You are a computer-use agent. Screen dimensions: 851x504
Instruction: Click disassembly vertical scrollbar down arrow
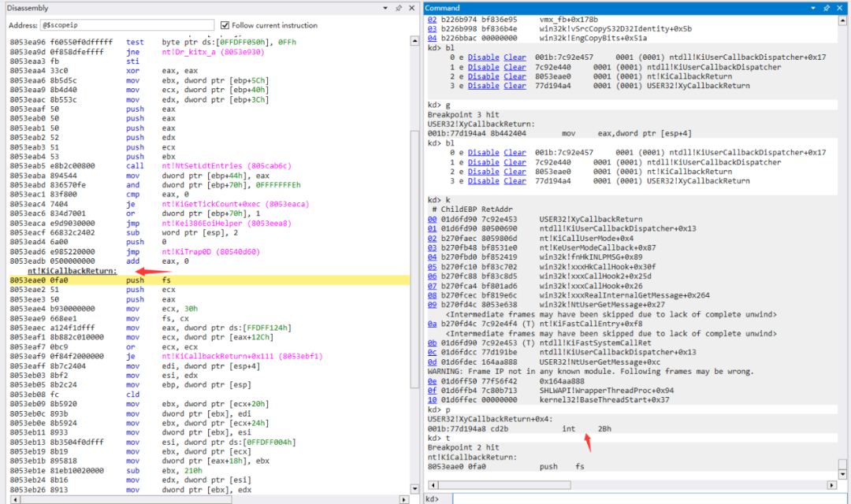[414, 488]
